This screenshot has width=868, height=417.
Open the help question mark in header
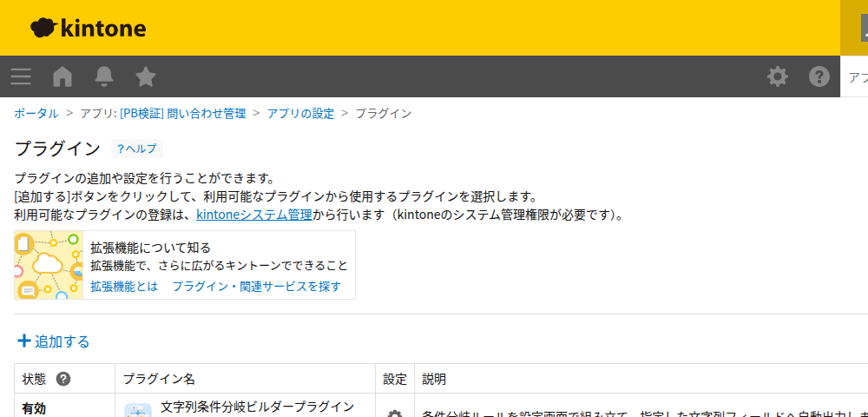tap(819, 76)
